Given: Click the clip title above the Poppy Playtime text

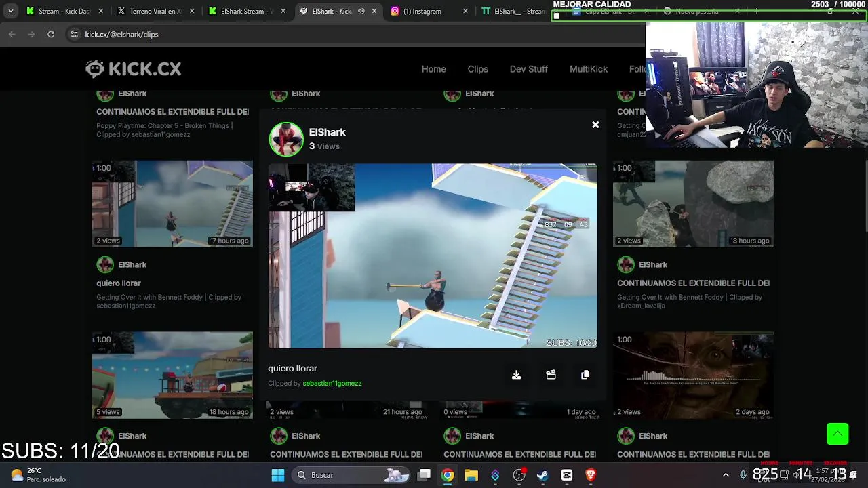Looking at the screenshot, I should tap(172, 112).
